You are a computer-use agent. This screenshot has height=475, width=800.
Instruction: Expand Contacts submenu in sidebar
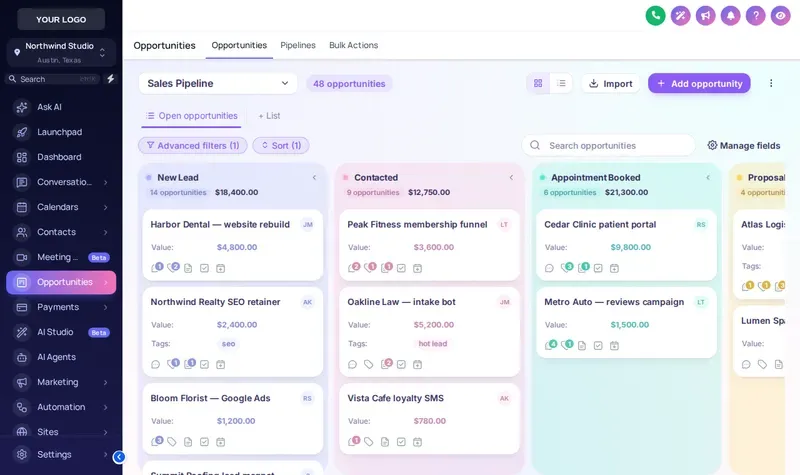pyautogui.click(x=106, y=232)
